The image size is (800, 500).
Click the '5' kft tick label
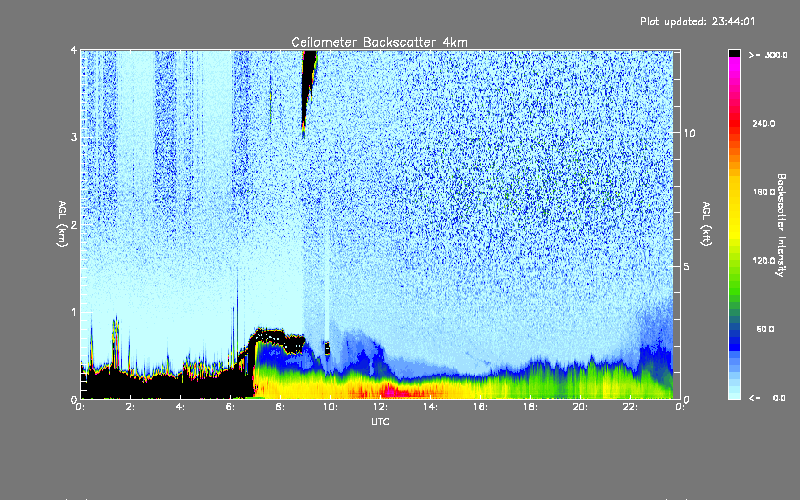pyautogui.click(x=687, y=266)
